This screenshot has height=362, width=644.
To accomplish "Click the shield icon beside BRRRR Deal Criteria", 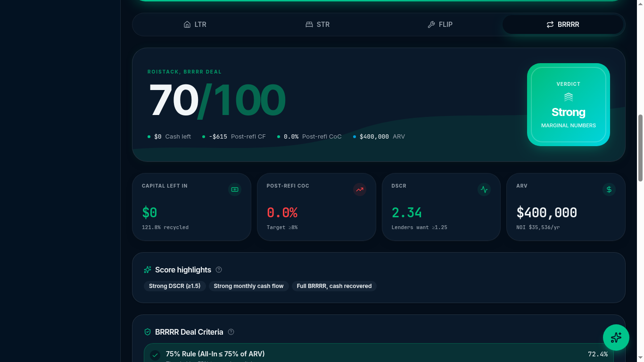I will click(148, 332).
